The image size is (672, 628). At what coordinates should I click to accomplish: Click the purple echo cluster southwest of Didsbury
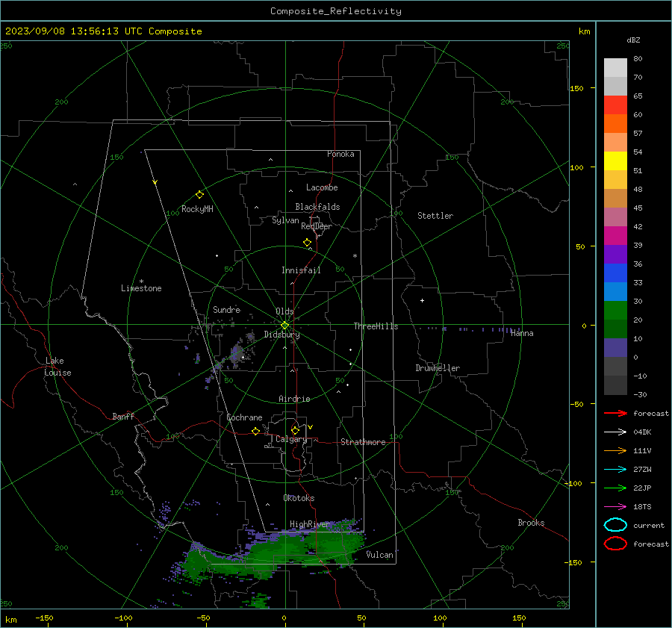click(237, 352)
